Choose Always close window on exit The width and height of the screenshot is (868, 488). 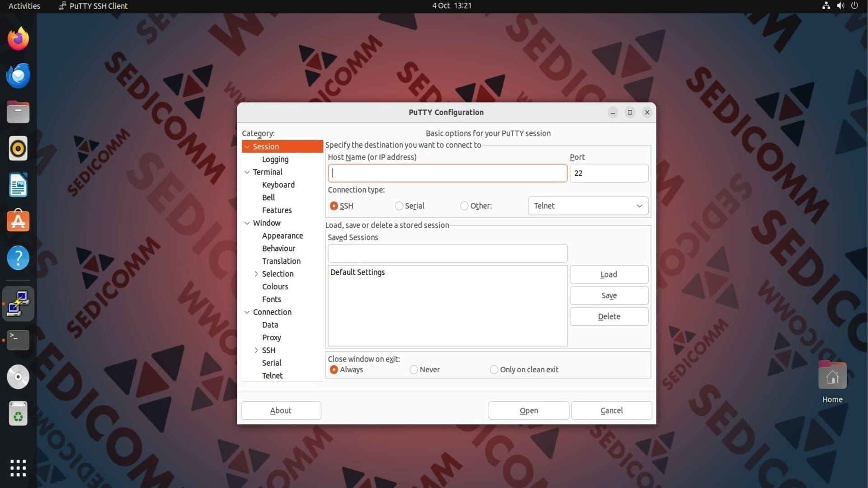point(334,370)
